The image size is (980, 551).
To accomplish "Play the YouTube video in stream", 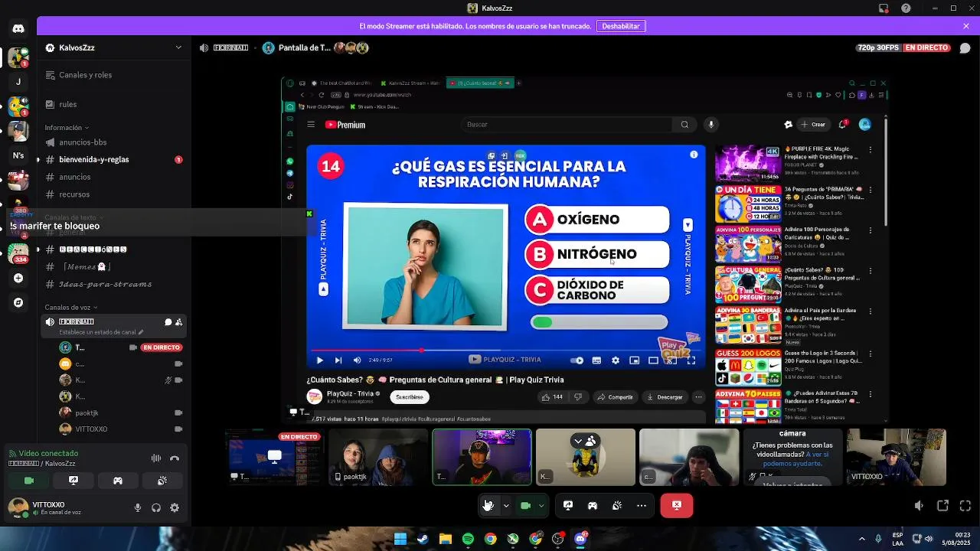I will tap(319, 360).
